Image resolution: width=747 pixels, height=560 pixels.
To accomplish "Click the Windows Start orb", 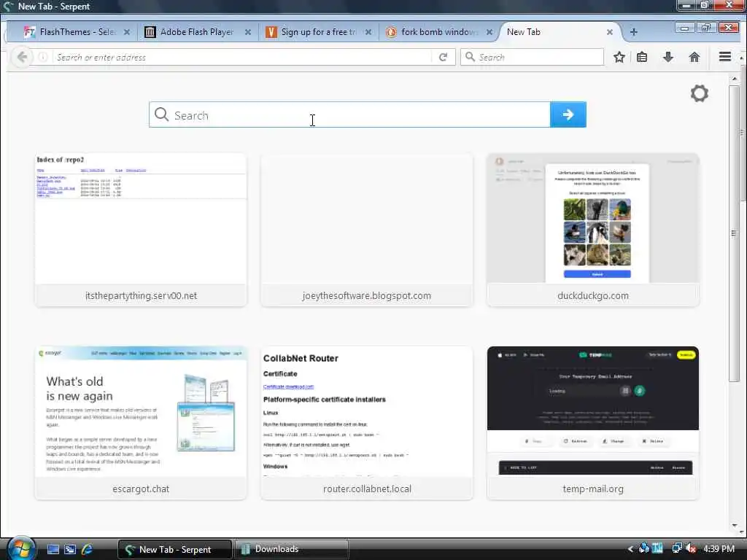I will 21,548.
